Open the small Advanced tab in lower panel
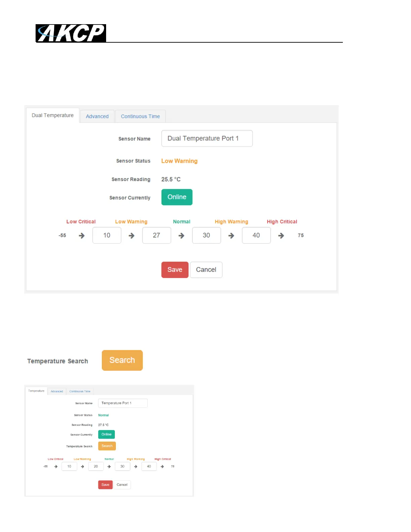 57,391
